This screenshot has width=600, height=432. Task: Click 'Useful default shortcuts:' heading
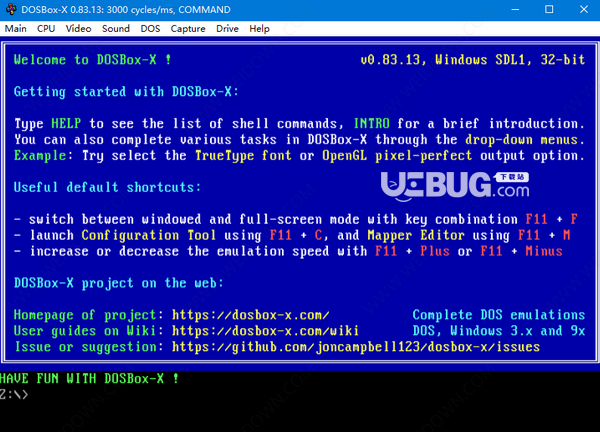pos(108,187)
